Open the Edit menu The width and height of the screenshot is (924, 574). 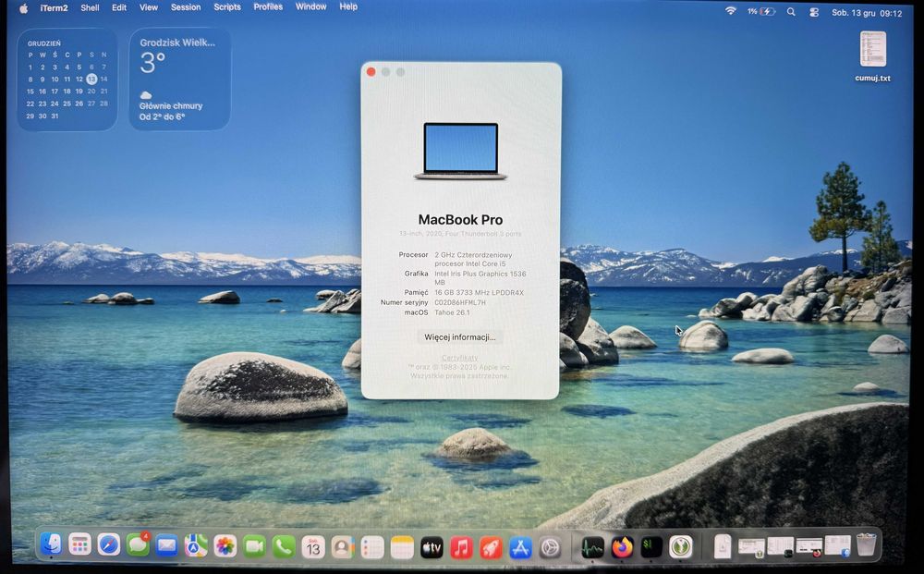coord(119,7)
